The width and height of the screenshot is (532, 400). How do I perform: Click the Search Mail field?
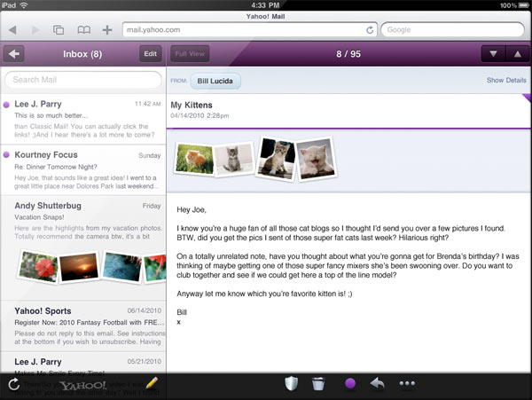click(x=82, y=81)
